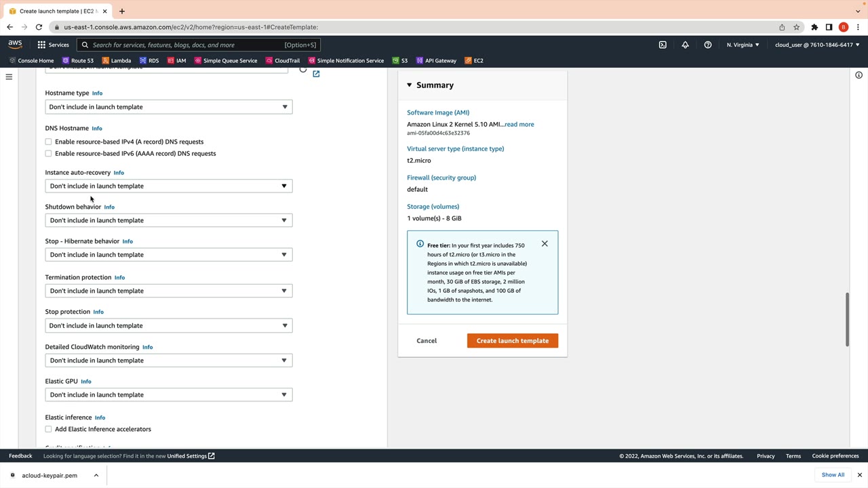The height and width of the screenshot is (488, 868).
Task: Open Info link for Termination protection
Action: pos(119,277)
